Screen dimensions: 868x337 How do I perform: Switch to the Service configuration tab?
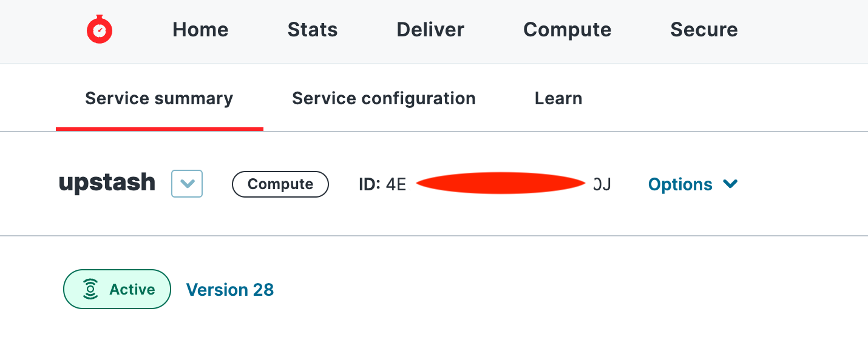coord(384,99)
